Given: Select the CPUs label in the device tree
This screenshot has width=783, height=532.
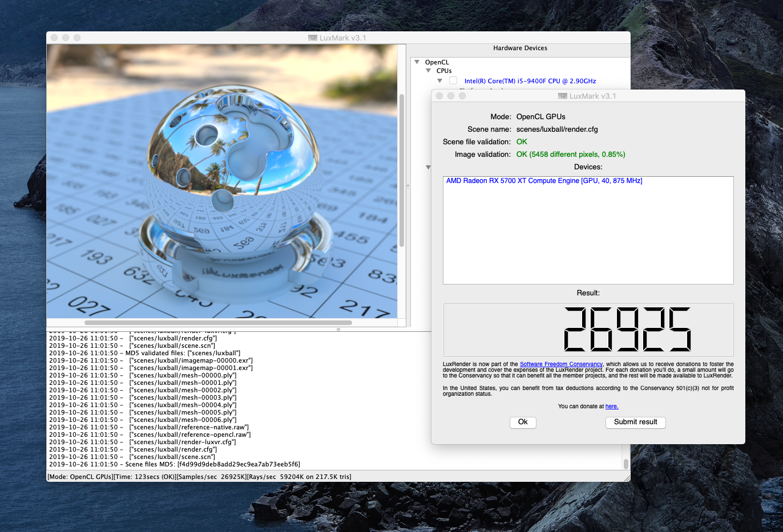Looking at the screenshot, I should pyautogui.click(x=444, y=71).
